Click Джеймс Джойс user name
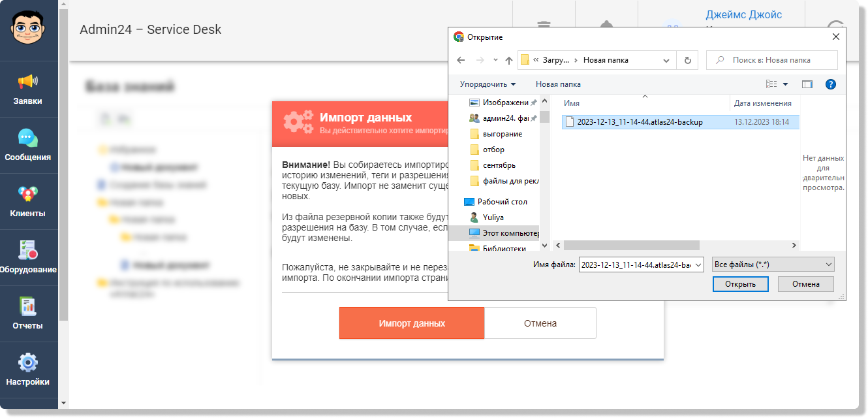 coord(743,15)
